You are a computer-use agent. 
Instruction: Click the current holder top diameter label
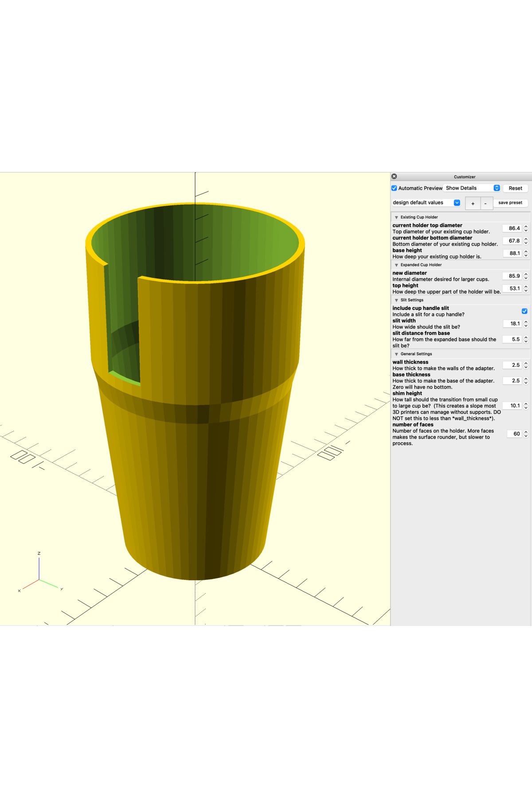427,225
